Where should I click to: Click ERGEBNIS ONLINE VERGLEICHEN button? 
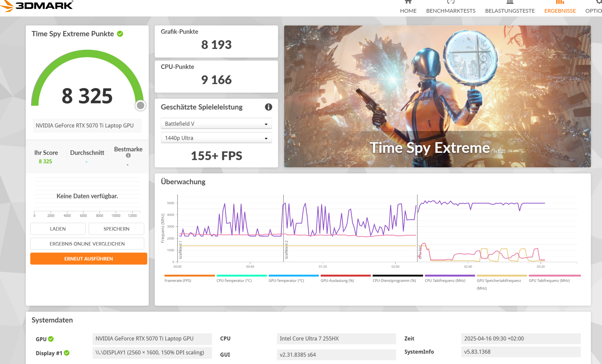[x=87, y=244]
